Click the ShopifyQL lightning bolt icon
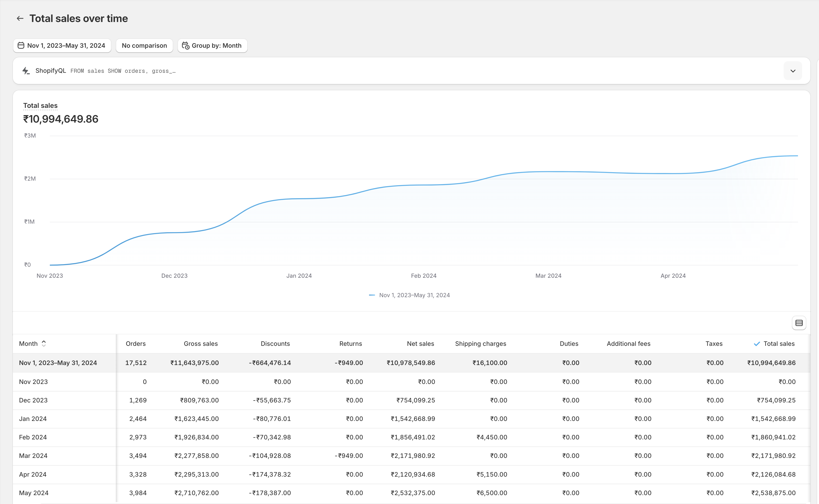The image size is (819, 504). point(26,71)
